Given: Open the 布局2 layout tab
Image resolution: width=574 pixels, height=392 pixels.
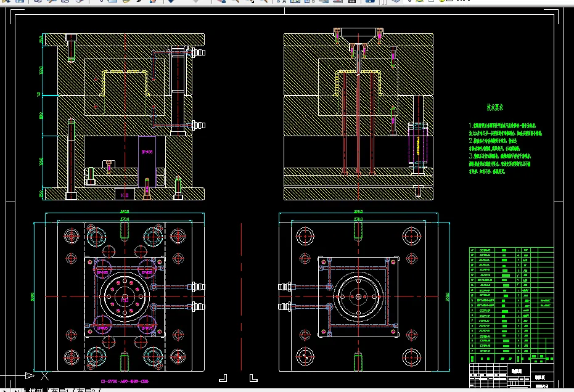Looking at the screenshot, I should click(86, 390).
